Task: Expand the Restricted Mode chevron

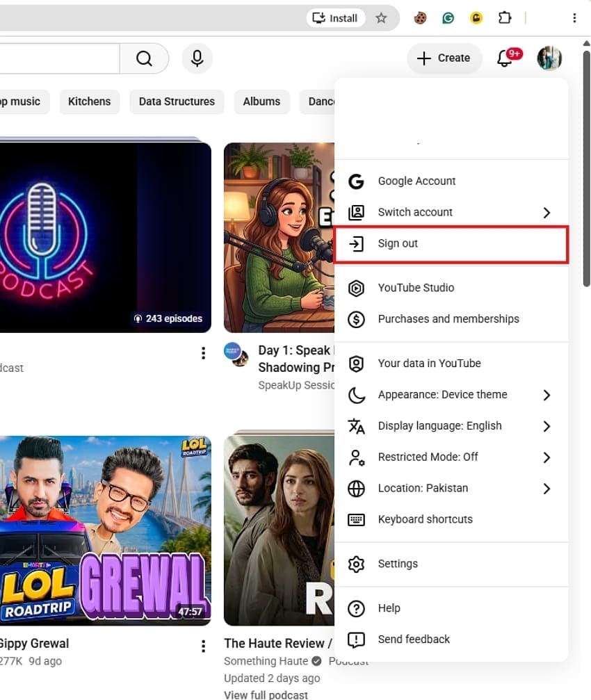Action: (x=547, y=457)
